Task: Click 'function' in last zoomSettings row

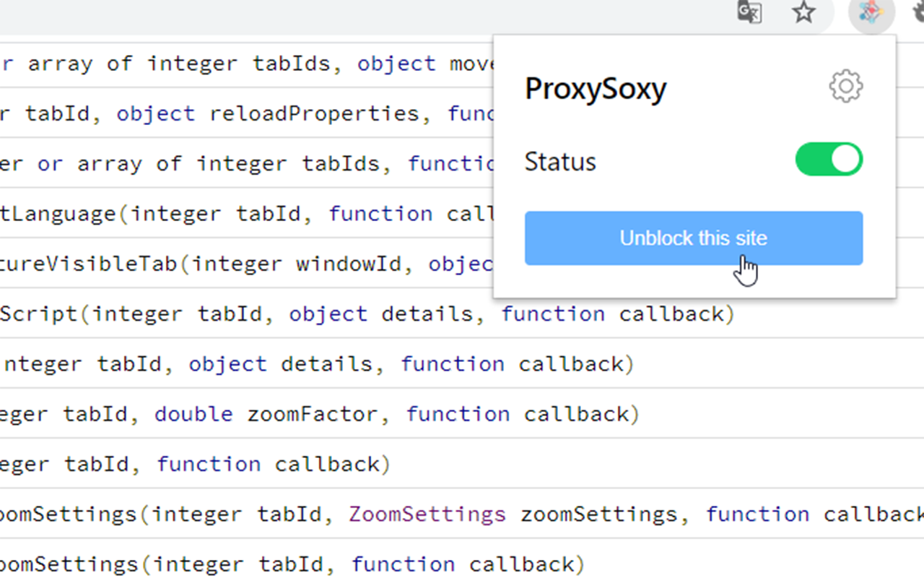Action: [404, 564]
